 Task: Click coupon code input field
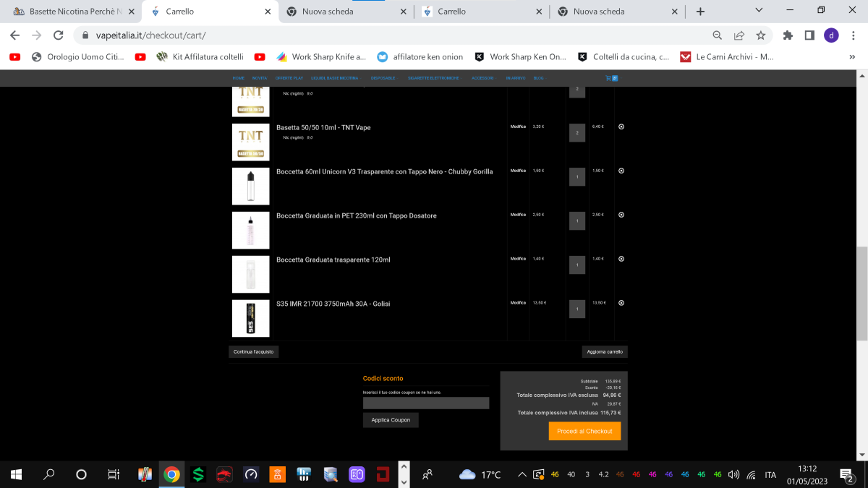click(426, 403)
